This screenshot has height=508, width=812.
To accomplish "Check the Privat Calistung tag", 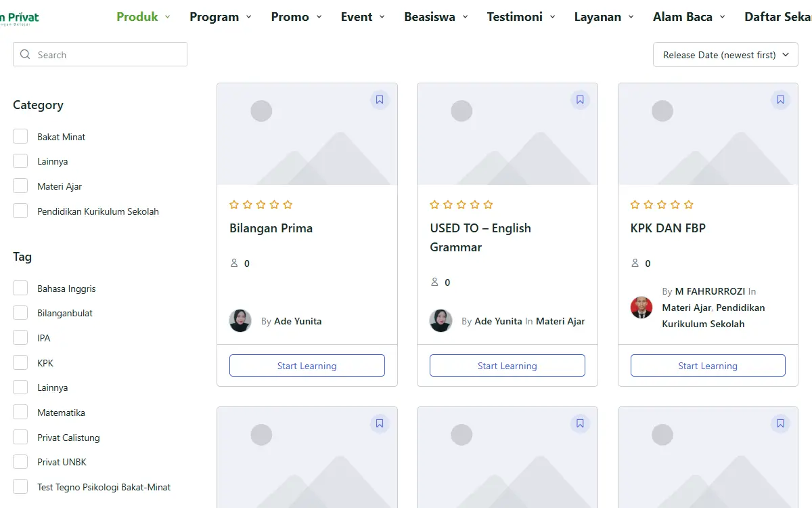I will click(20, 437).
